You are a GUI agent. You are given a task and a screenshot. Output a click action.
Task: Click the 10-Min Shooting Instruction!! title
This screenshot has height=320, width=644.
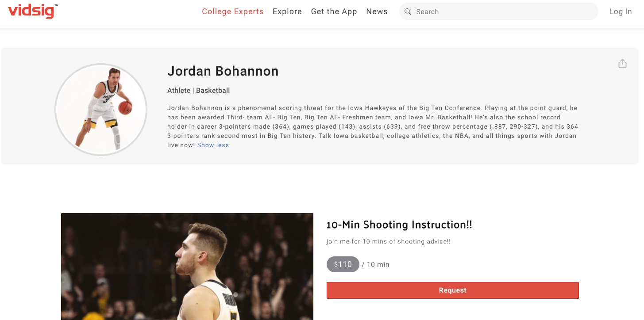[399, 225]
